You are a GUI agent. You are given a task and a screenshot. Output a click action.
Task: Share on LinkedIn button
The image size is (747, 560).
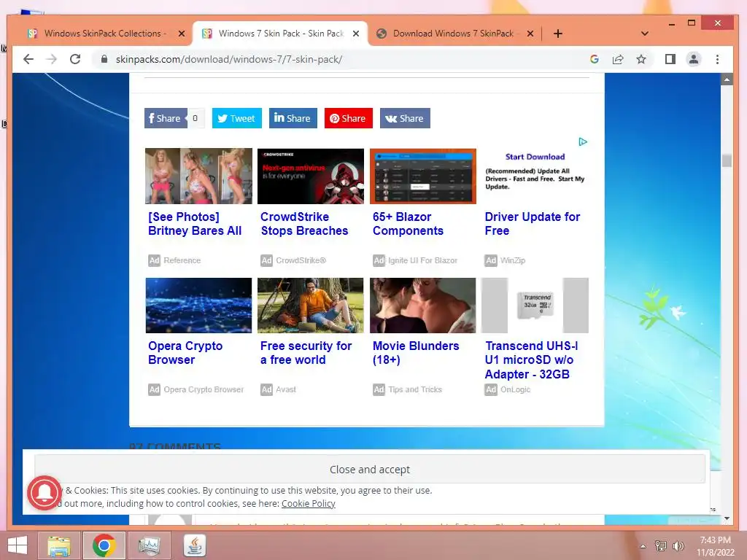click(293, 118)
